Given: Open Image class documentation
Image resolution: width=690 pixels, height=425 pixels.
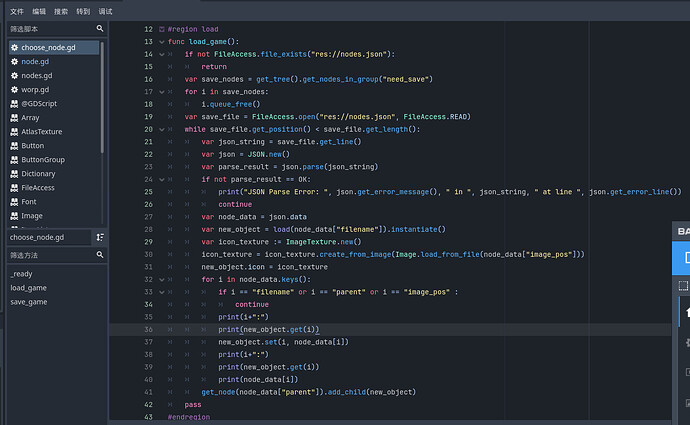Looking at the screenshot, I should [32, 216].
